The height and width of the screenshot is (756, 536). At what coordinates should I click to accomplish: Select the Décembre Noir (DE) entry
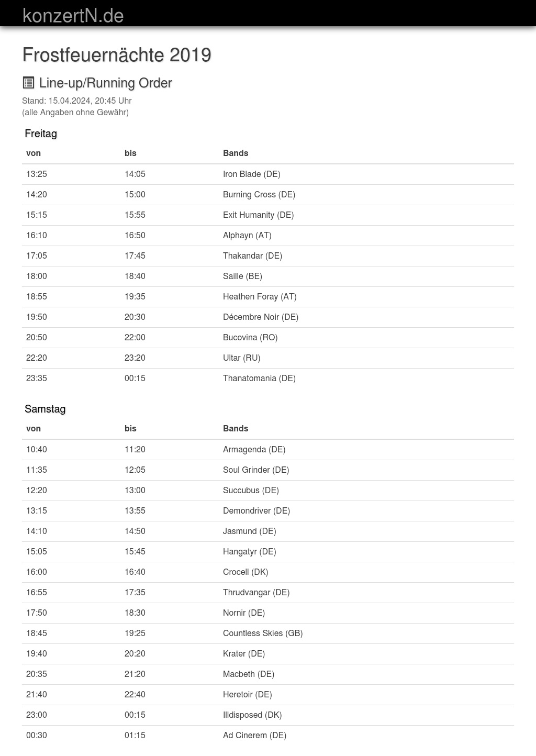(260, 317)
